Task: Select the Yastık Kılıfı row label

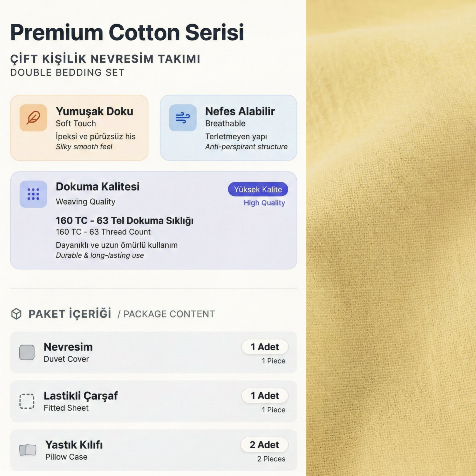Action: point(74,445)
